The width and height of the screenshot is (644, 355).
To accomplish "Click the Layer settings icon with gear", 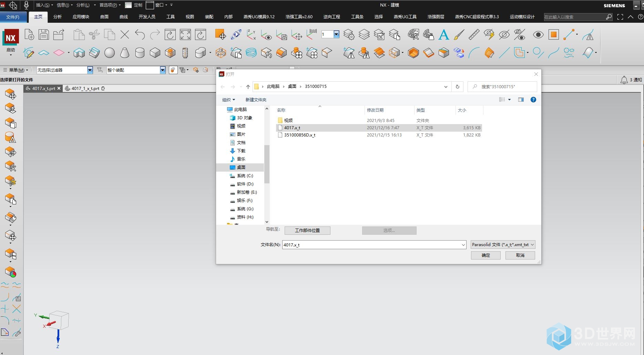I will 349,34.
